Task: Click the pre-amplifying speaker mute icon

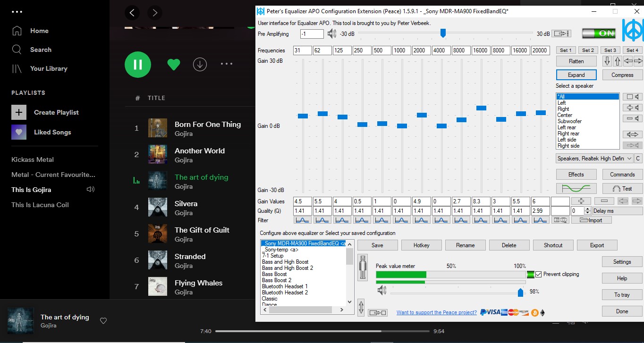Action: pos(332,33)
